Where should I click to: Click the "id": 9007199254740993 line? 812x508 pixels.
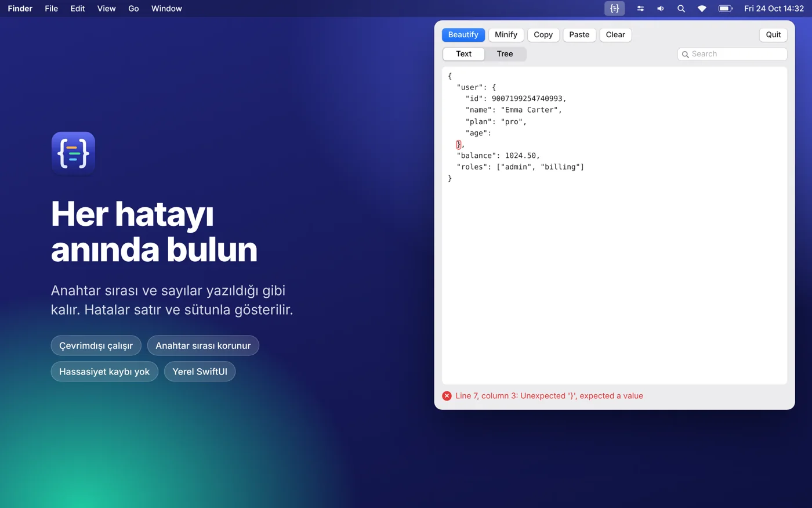516,99
